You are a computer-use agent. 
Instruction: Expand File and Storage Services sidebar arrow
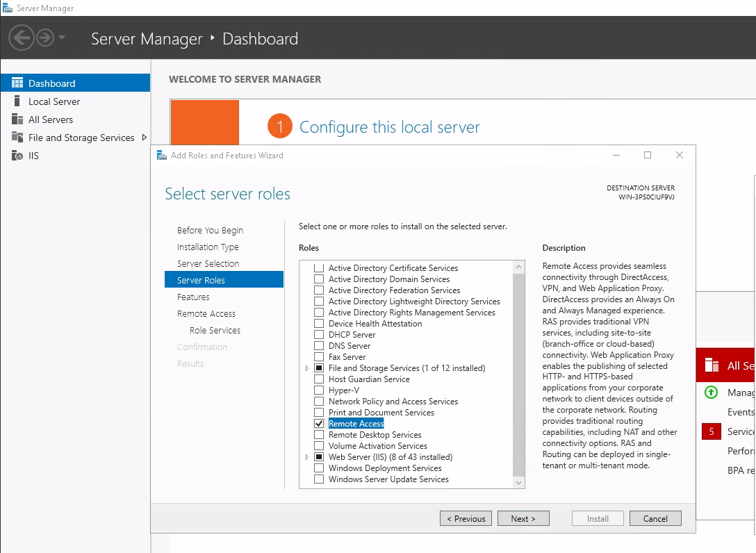click(144, 138)
